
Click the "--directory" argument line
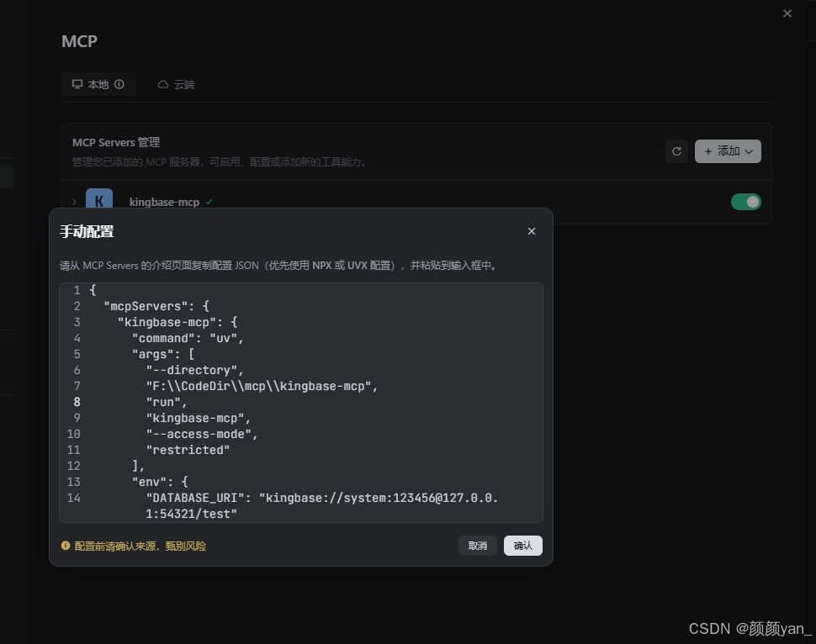pyautogui.click(x=194, y=370)
